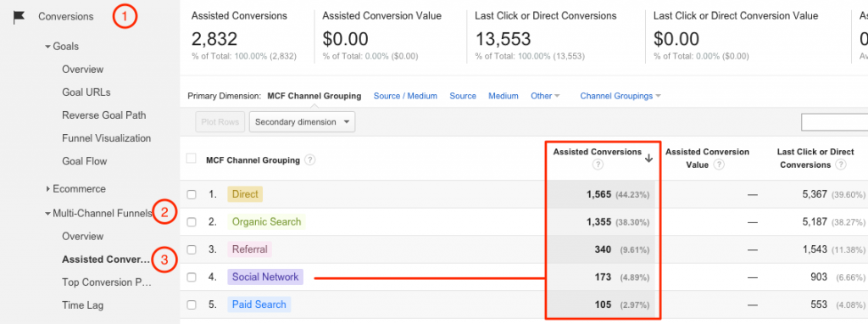This screenshot has width=868, height=324.
Task: Select MCF Channel Grouping primary dimension
Action: 314,96
